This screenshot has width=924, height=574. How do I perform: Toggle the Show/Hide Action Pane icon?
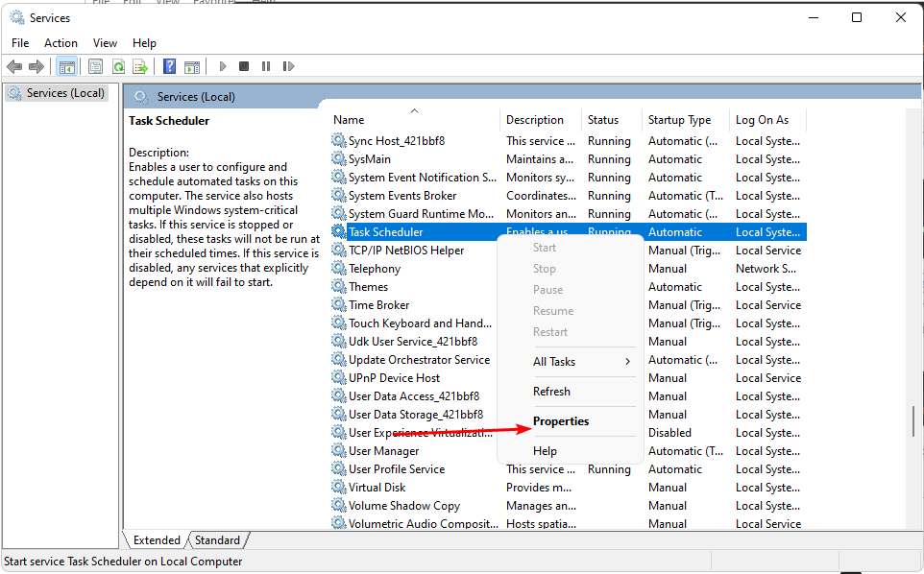pos(192,66)
